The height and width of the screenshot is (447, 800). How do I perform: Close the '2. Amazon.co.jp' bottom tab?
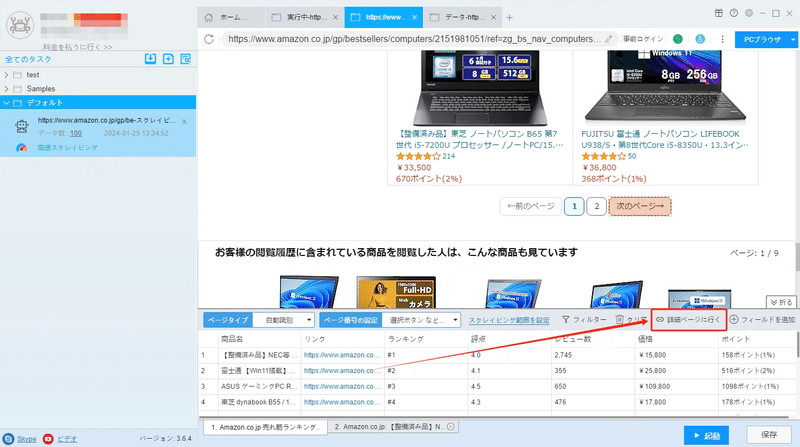tap(451, 427)
